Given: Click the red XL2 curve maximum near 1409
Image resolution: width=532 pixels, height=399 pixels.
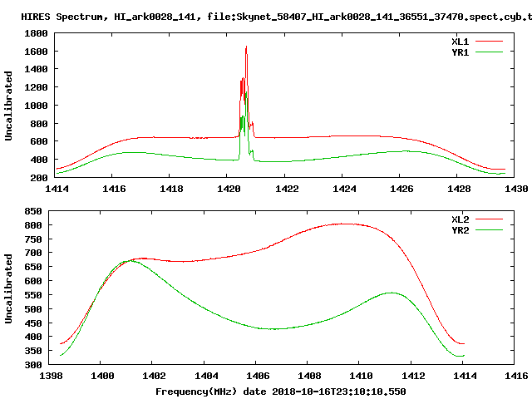Looking at the screenshot, I should point(342,224).
